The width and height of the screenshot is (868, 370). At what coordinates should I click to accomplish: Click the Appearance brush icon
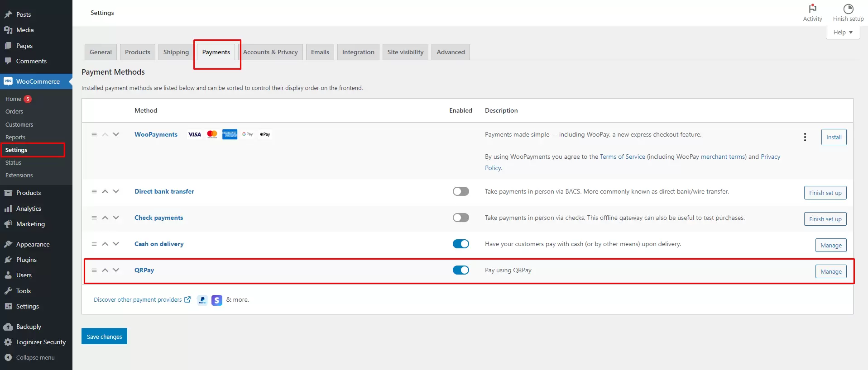tap(8, 244)
